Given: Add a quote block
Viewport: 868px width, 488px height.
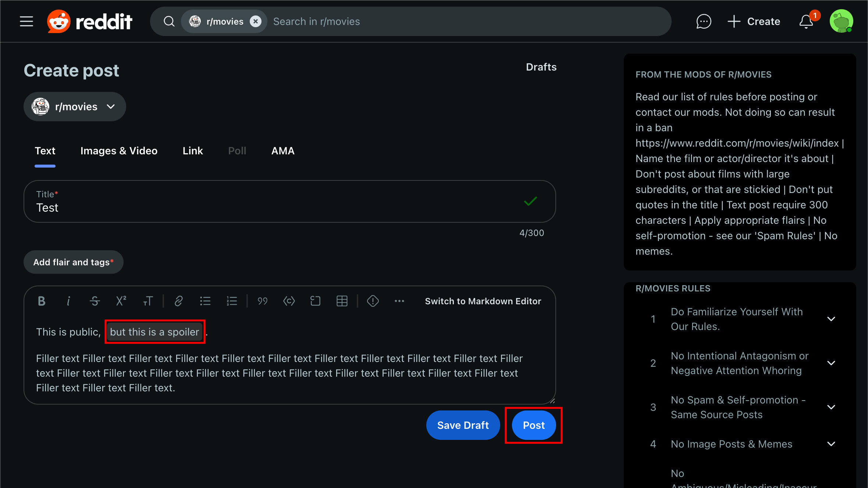Looking at the screenshot, I should click(x=262, y=301).
